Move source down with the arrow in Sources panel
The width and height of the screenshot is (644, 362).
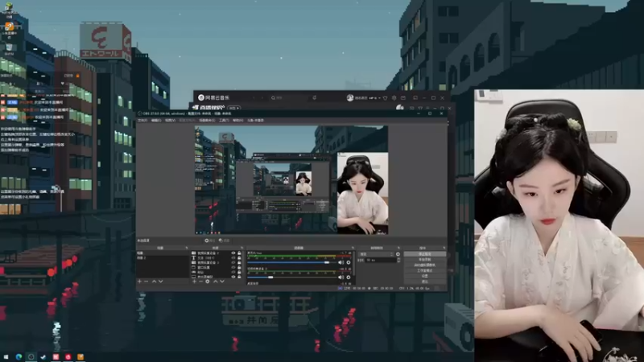coord(222,281)
